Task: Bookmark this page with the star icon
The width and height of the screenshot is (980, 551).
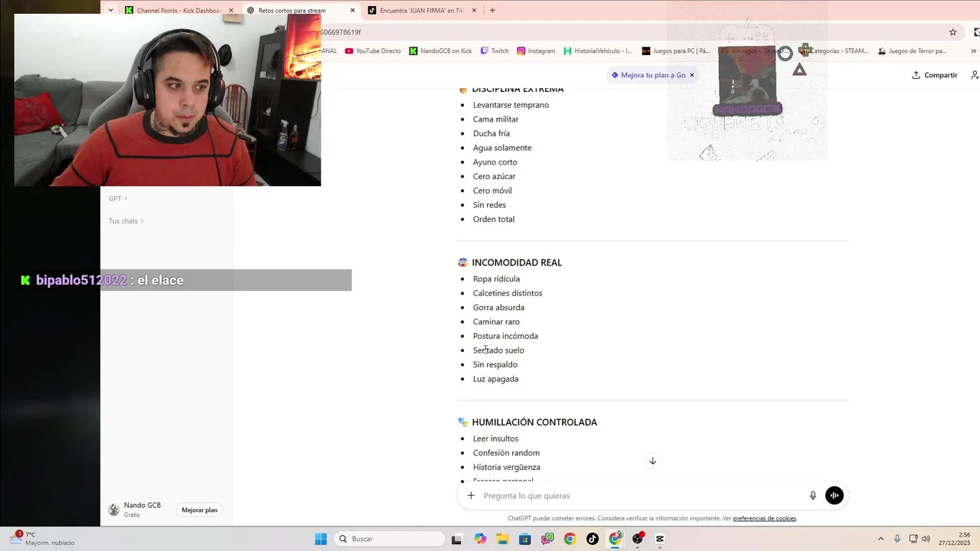Action: tap(952, 32)
